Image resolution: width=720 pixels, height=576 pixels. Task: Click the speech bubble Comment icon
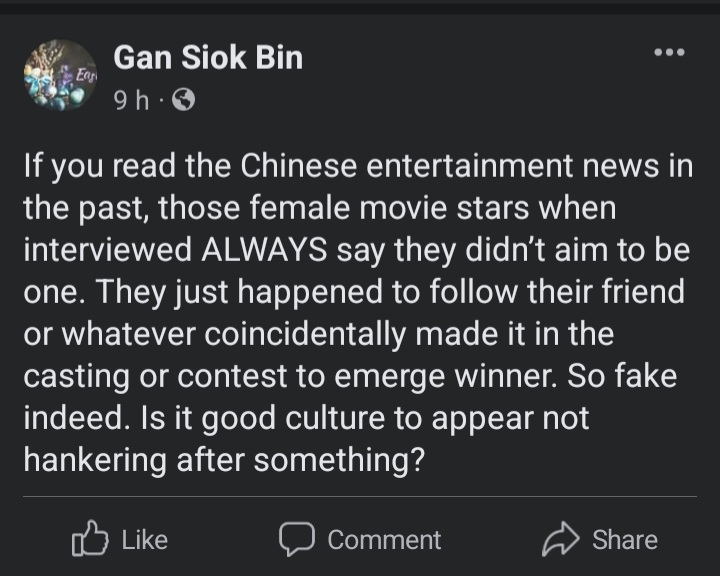tap(298, 539)
